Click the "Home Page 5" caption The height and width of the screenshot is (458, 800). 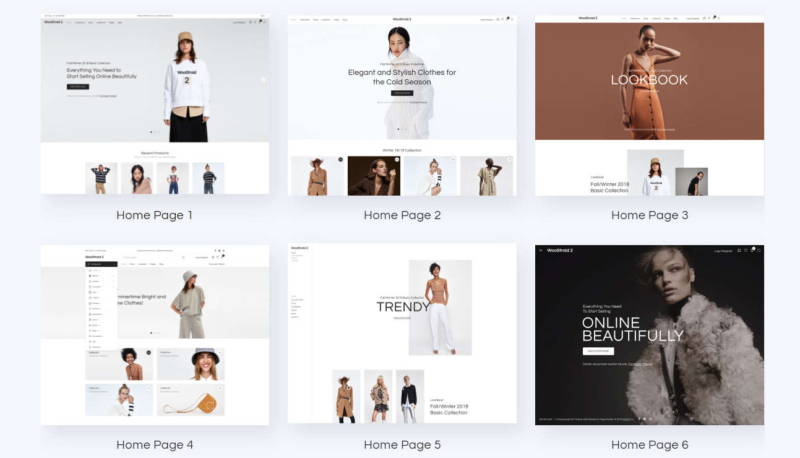point(402,445)
